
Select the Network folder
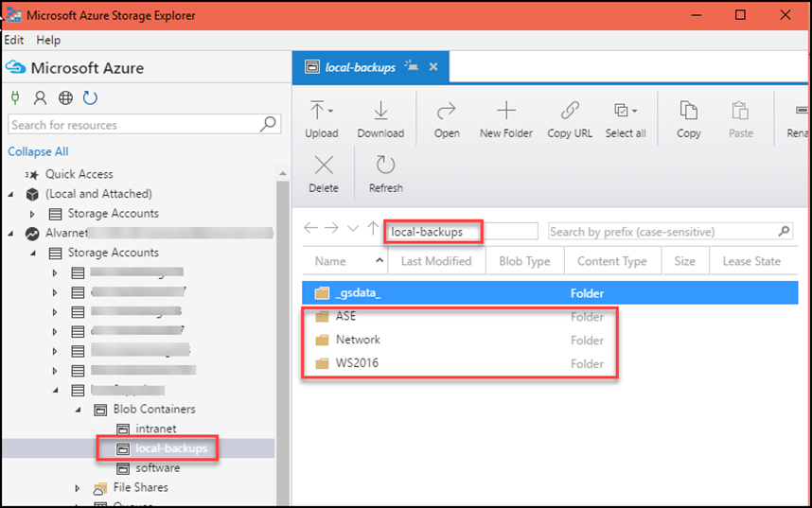358,340
